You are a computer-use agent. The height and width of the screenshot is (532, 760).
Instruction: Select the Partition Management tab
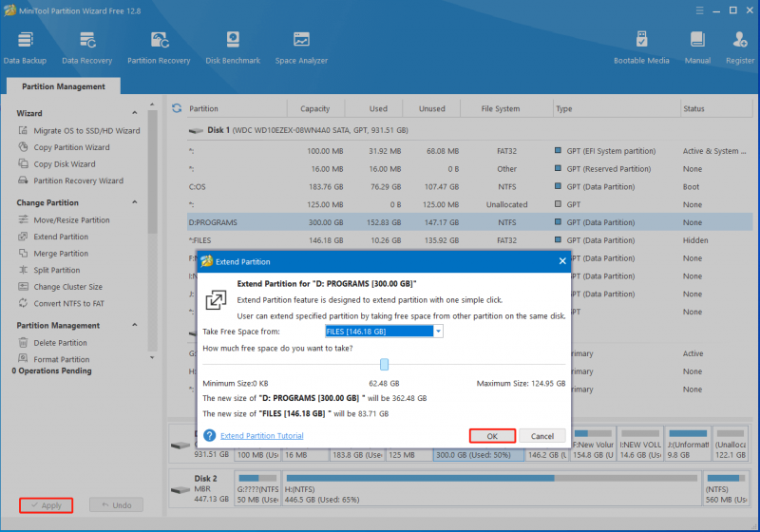tap(64, 86)
